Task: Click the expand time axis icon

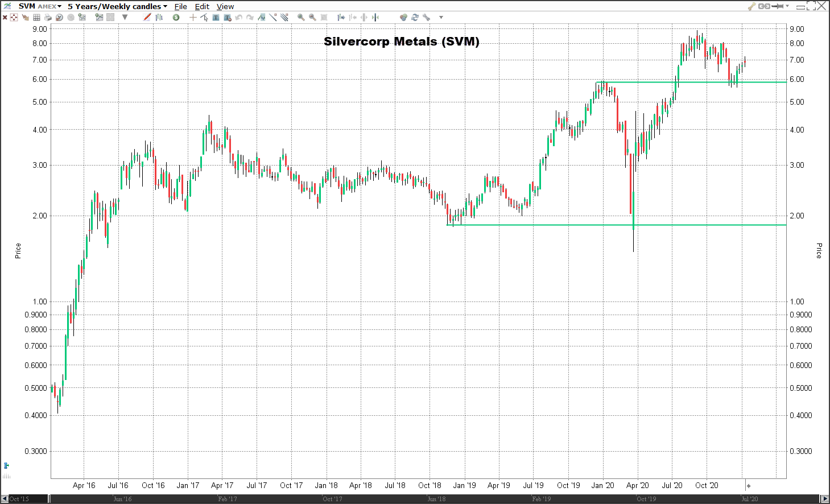Action: coord(341,17)
